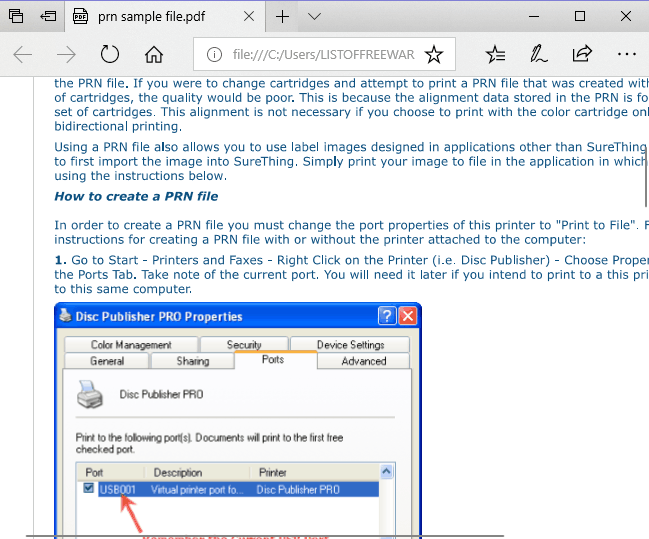Screen dimensions: 649x539
Task: Go back to previous page
Action: 23,54
